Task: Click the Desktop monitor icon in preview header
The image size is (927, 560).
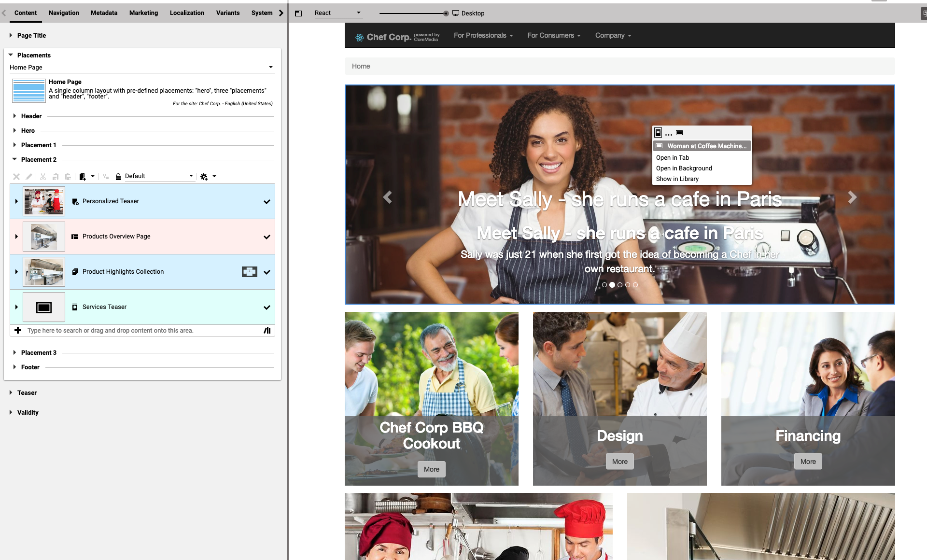Action: click(x=456, y=13)
